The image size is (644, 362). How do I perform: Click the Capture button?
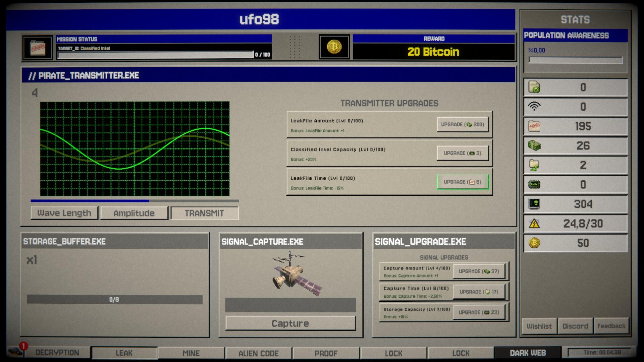(x=290, y=323)
